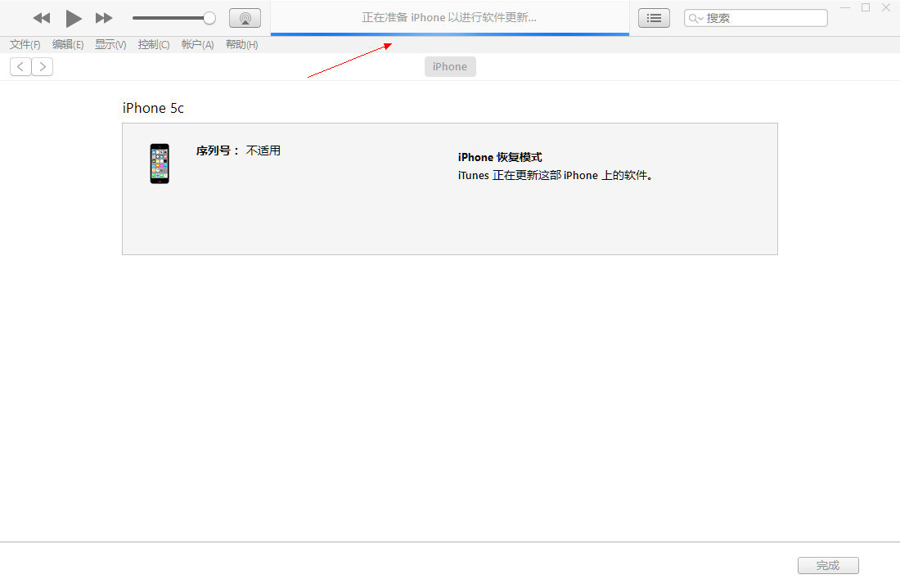This screenshot has width=900, height=588.
Task: Open the 编辑(E) menu
Action: coord(68,45)
